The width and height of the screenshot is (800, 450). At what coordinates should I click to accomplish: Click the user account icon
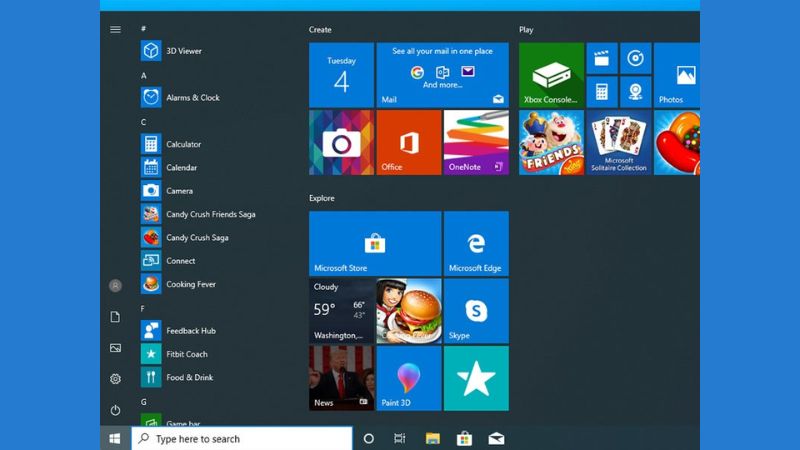115,286
